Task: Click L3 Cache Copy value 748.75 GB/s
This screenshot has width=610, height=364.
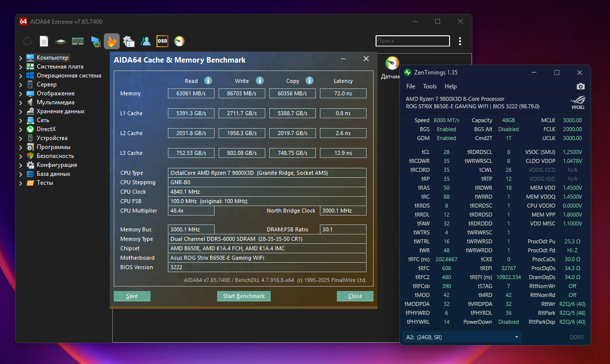Action: point(293,153)
